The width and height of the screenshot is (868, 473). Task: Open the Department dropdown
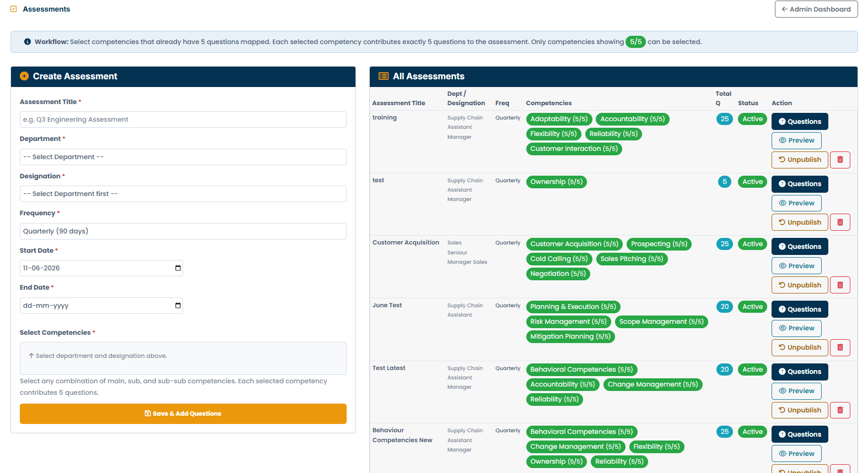pos(183,157)
